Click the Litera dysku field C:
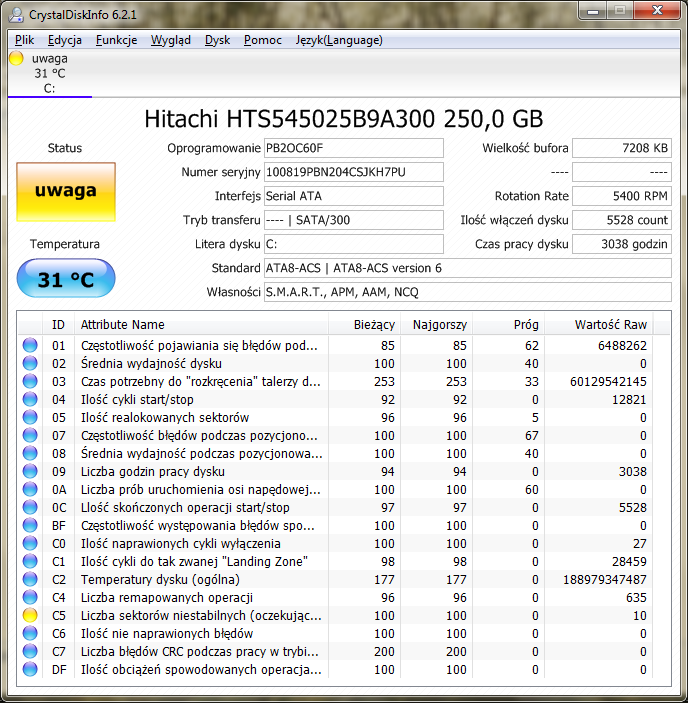The width and height of the screenshot is (688, 703). [354, 244]
